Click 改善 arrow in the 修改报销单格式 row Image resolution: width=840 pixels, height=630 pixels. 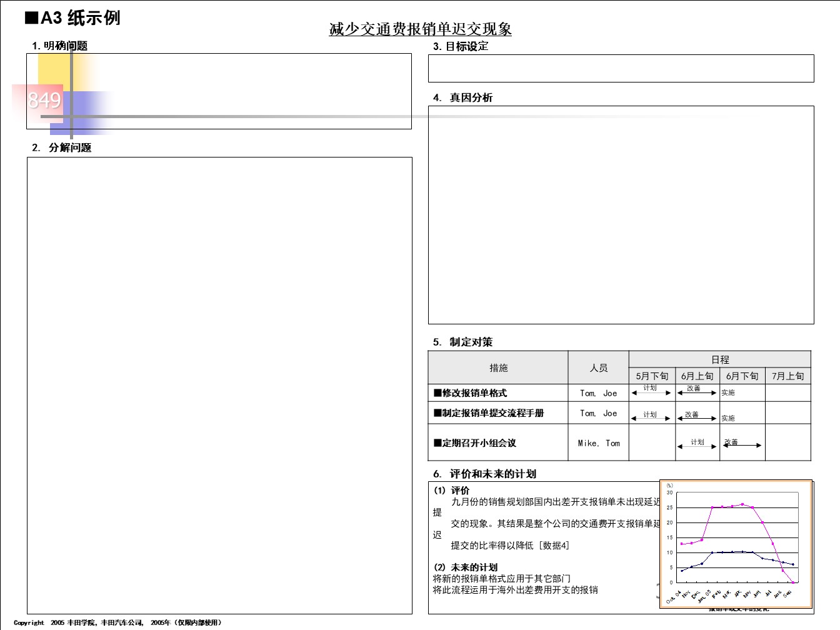click(x=697, y=393)
